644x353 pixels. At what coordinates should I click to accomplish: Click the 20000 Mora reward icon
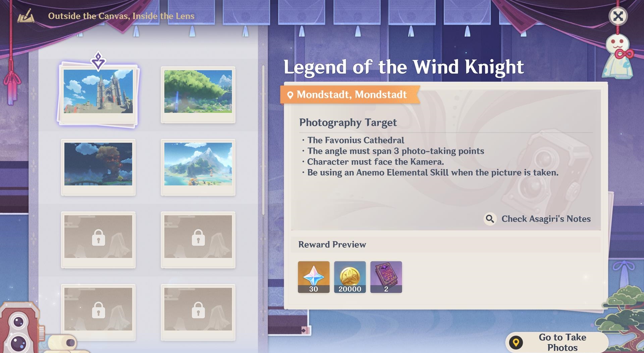pyautogui.click(x=350, y=277)
